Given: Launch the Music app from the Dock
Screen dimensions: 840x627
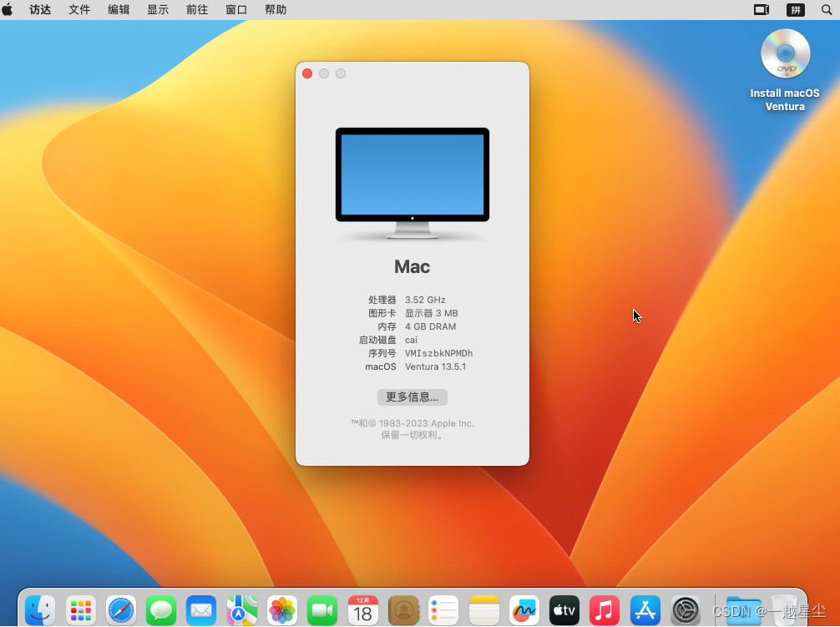Looking at the screenshot, I should (604, 609).
